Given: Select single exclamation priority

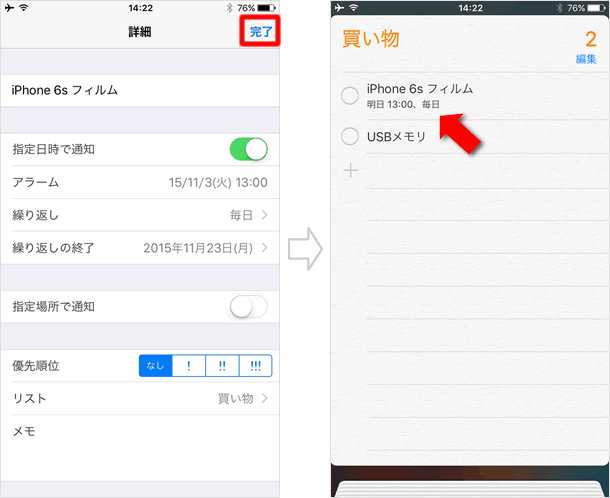Looking at the screenshot, I should (189, 366).
